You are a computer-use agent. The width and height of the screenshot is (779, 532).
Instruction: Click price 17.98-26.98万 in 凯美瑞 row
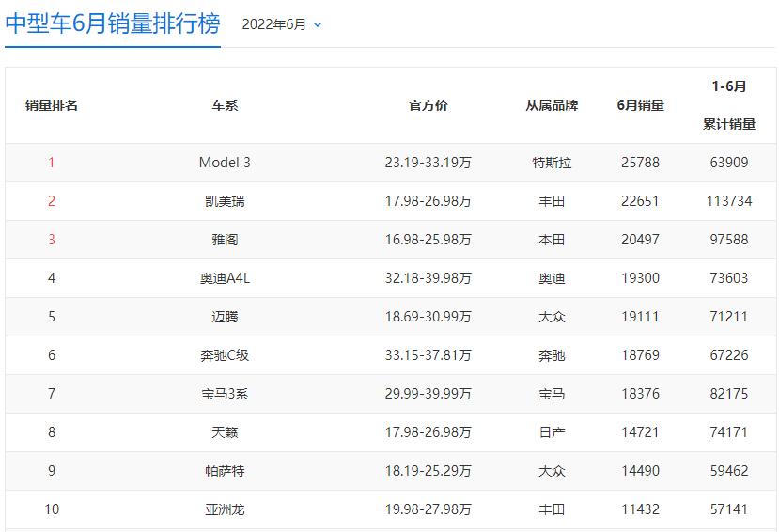428,201
